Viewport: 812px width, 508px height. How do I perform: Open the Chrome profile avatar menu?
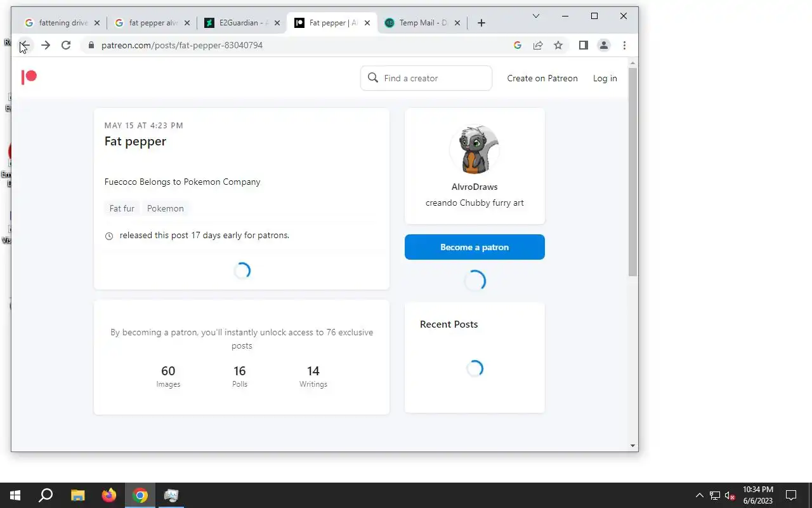(x=604, y=45)
